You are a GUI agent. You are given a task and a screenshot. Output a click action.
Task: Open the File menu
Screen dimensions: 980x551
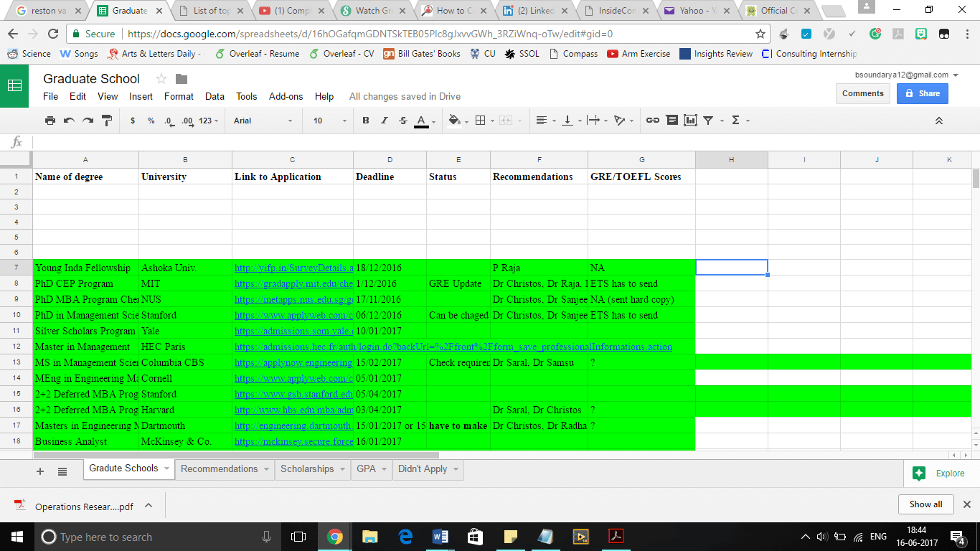coord(51,96)
